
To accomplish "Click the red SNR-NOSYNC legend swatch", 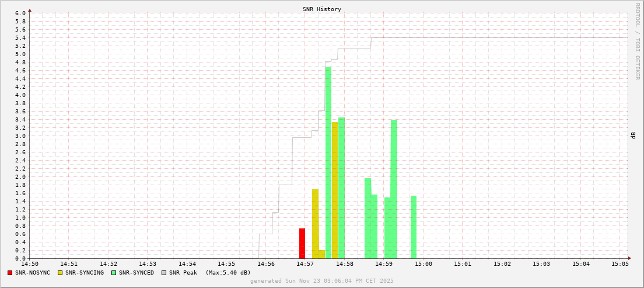I will click(10, 273).
